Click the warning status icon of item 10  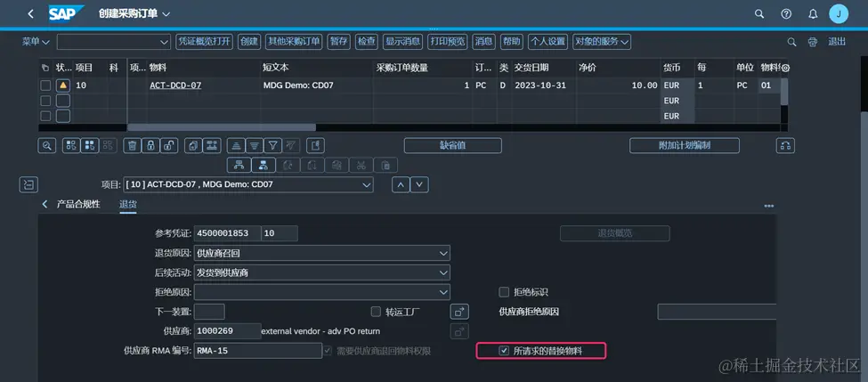(x=63, y=85)
